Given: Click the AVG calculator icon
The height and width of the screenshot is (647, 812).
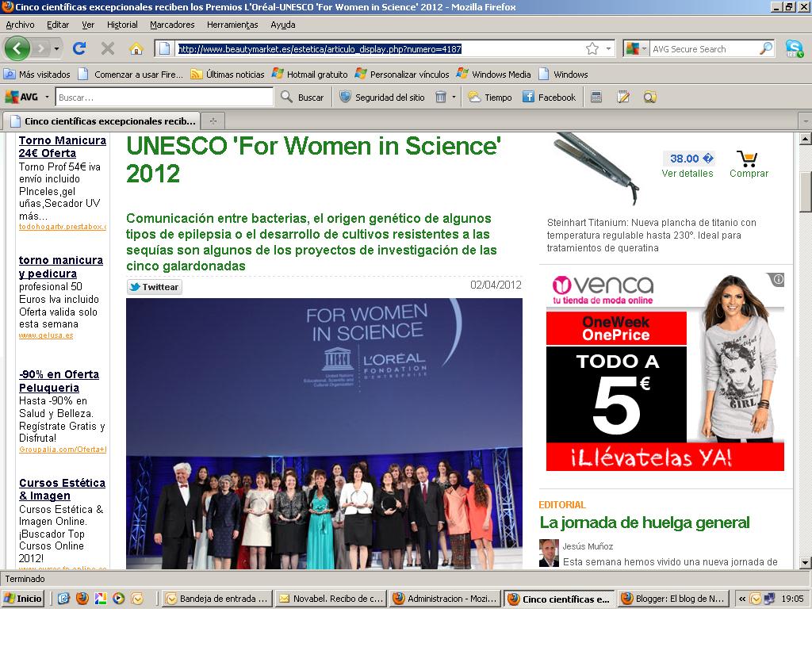Looking at the screenshot, I should (x=596, y=97).
